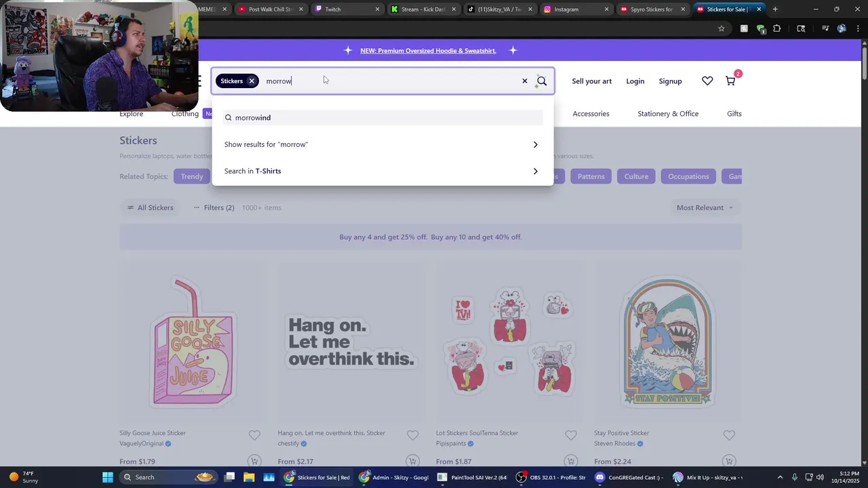Click the Sell your art link

tap(591, 81)
